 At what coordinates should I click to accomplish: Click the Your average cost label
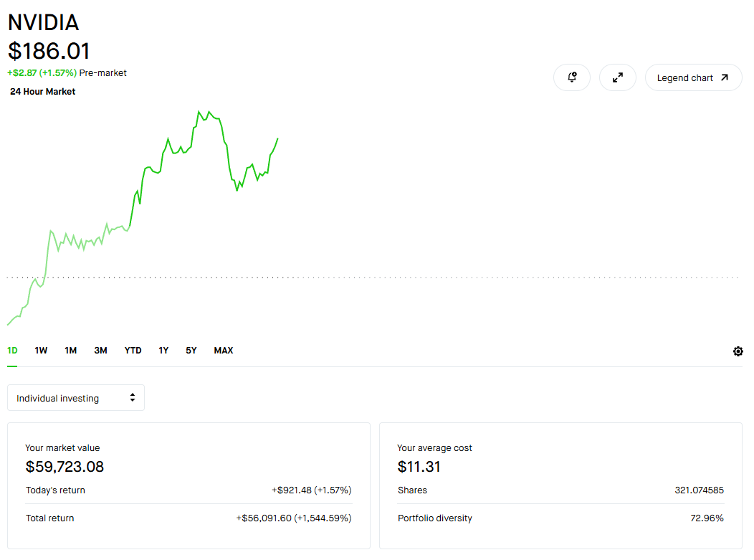coord(435,448)
